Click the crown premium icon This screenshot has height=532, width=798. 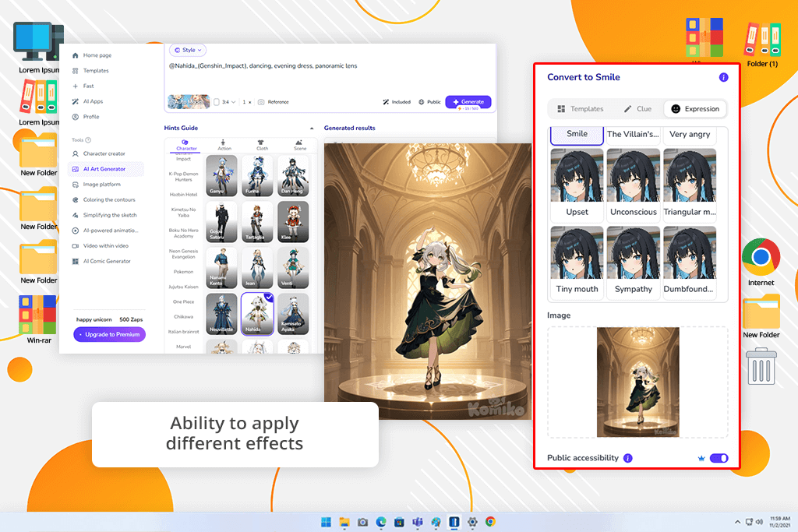(x=701, y=458)
